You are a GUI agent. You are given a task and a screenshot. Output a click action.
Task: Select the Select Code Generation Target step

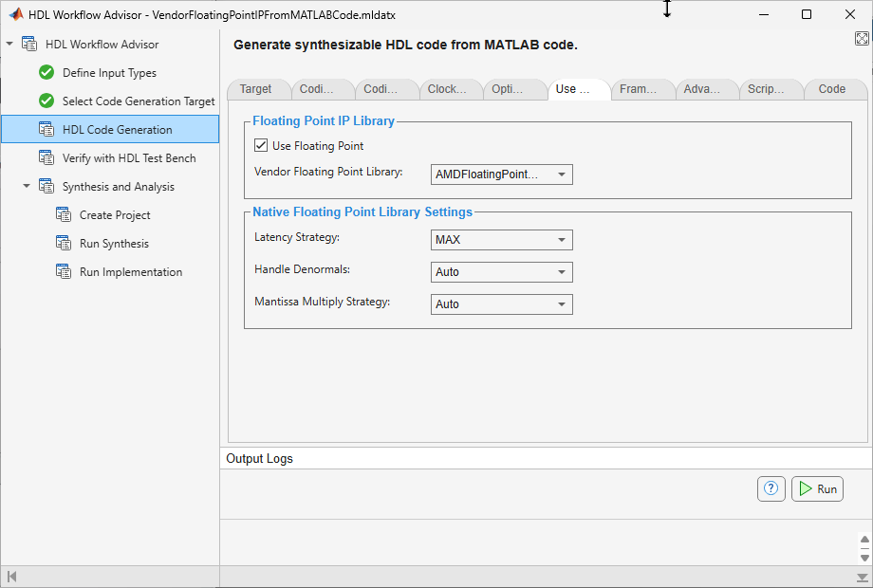click(139, 101)
